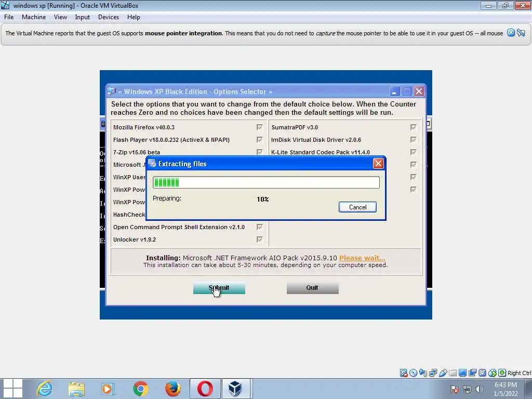Click the keyboard capture host key icon
This screenshot has height=399, width=532.
pyautogui.click(x=502, y=373)
